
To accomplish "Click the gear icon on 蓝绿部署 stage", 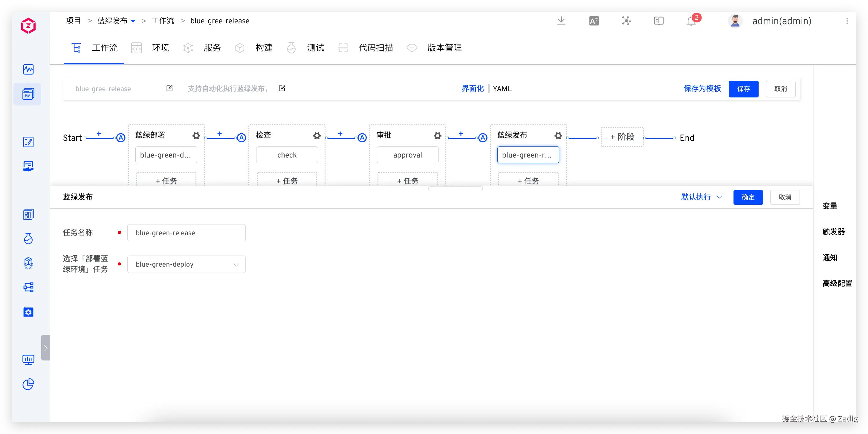I will pyautogui.click(x=196, y=135).
